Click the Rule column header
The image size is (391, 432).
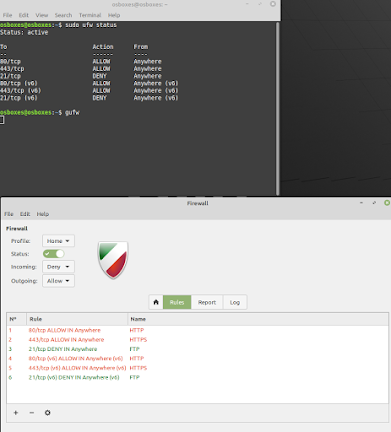77,319
